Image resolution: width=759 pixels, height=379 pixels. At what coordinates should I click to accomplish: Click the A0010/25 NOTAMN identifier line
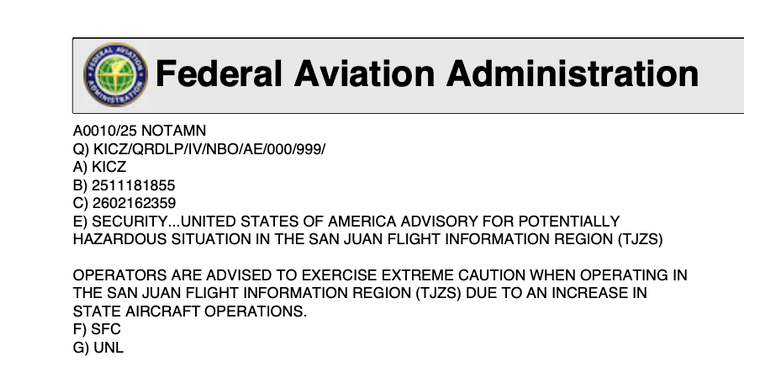point(139,131)
